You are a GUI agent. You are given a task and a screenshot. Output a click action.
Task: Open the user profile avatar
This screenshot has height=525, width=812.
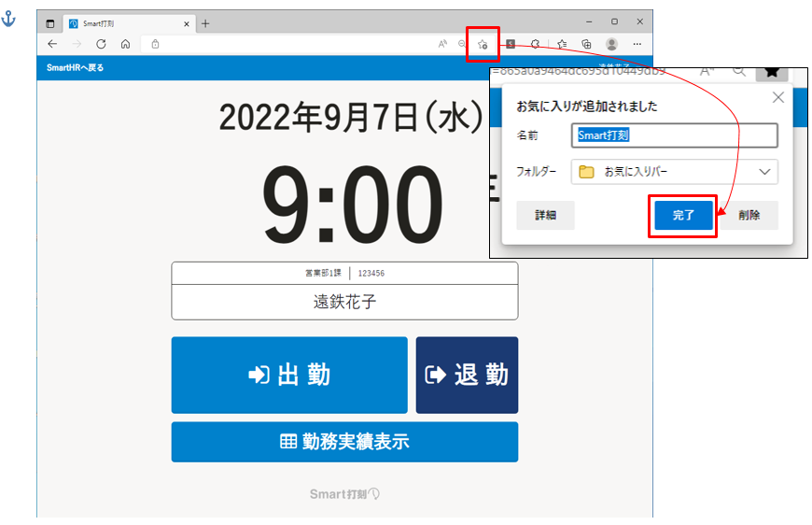tap(611, 44)
